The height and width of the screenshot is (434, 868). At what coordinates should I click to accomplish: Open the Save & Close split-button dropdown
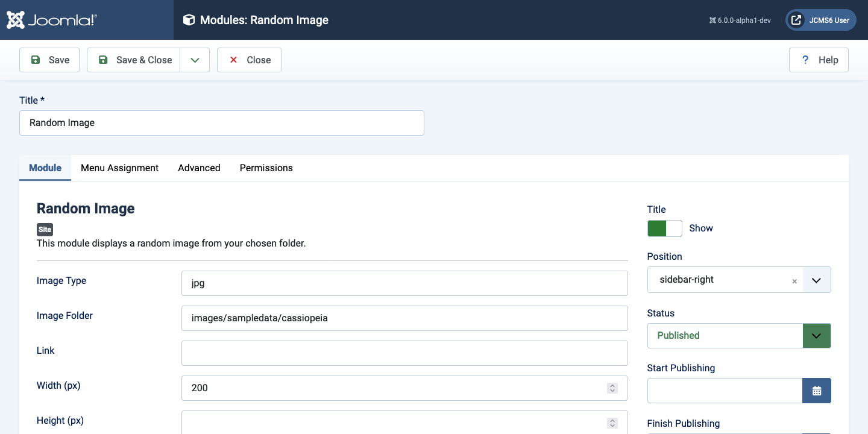click(195, 60)
